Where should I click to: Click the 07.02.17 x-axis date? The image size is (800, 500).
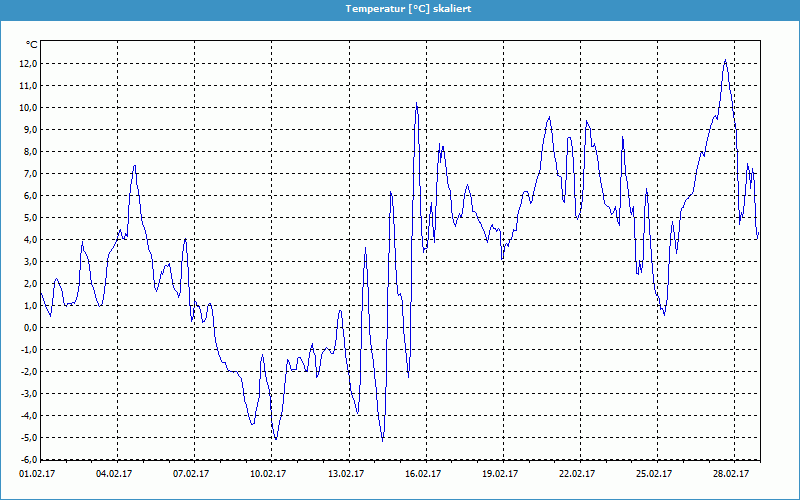coord(194,474)
